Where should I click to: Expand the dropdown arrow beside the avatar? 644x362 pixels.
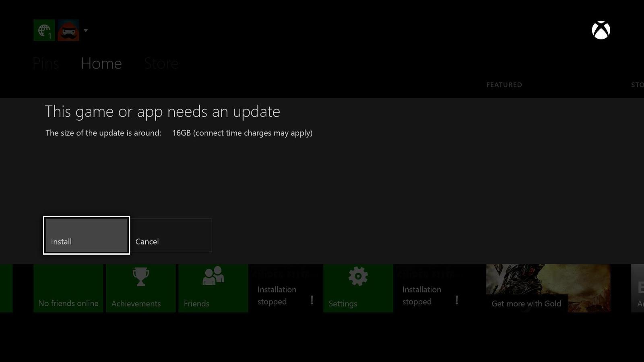click(86, 31)
